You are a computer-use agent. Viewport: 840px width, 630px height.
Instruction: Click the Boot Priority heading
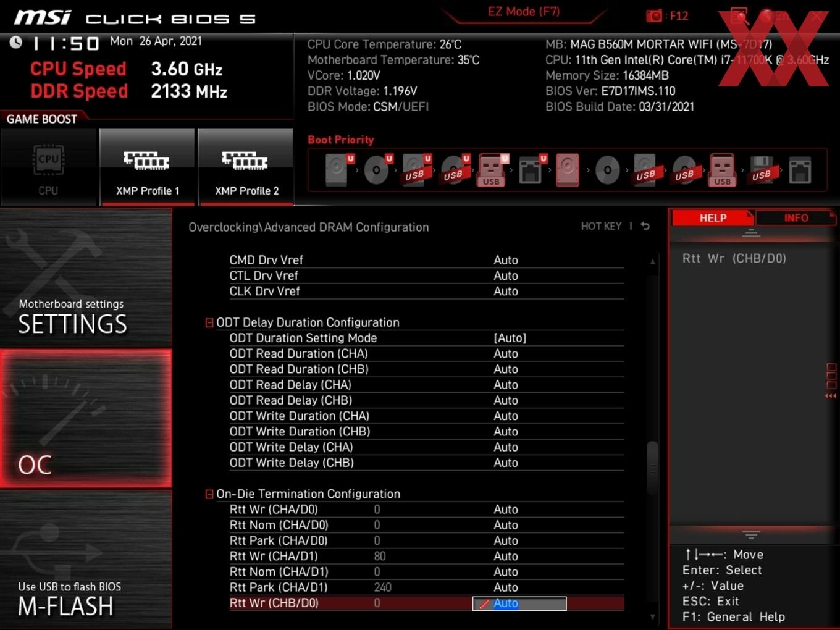341,140
